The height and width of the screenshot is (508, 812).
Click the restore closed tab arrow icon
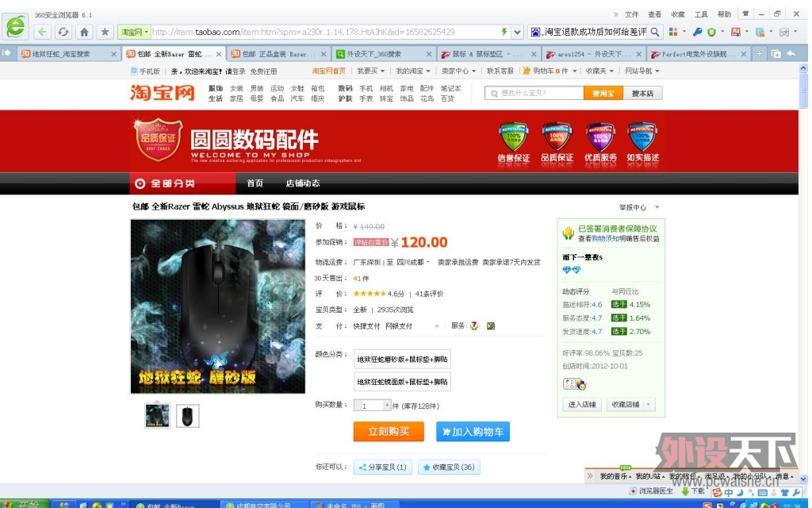[x=792, y=53]
